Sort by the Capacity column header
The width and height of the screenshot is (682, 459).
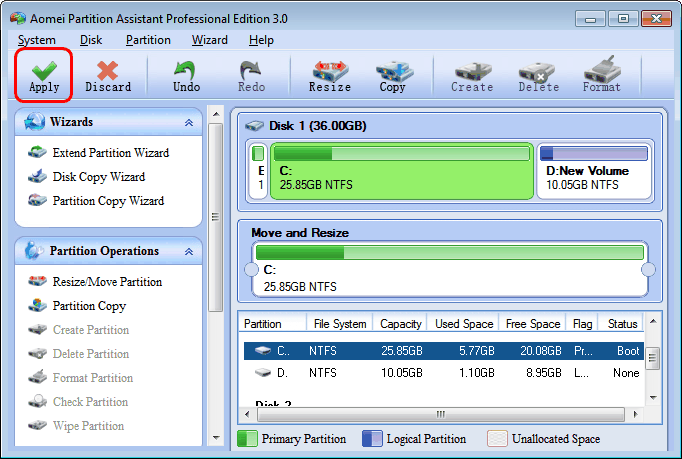401,324
